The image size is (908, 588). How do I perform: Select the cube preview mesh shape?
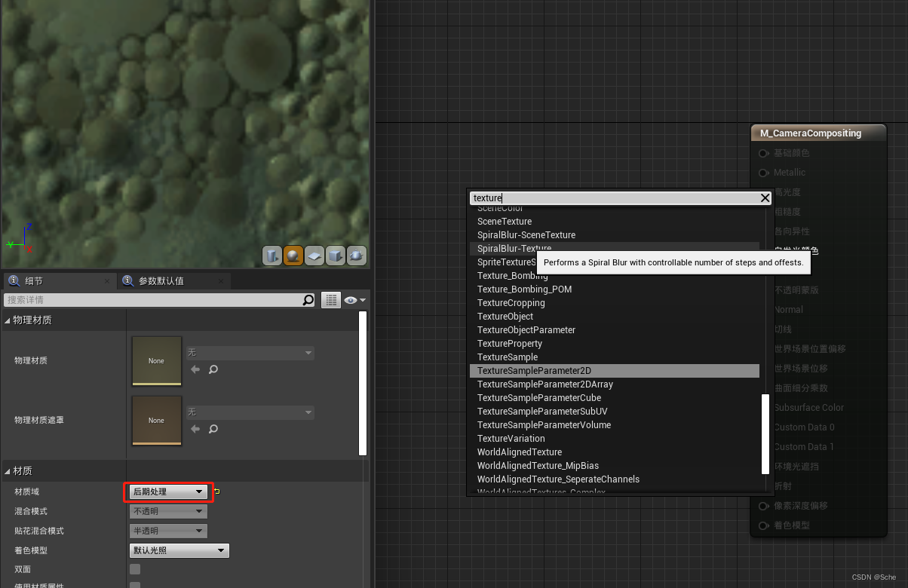click(x=336, y=256)
